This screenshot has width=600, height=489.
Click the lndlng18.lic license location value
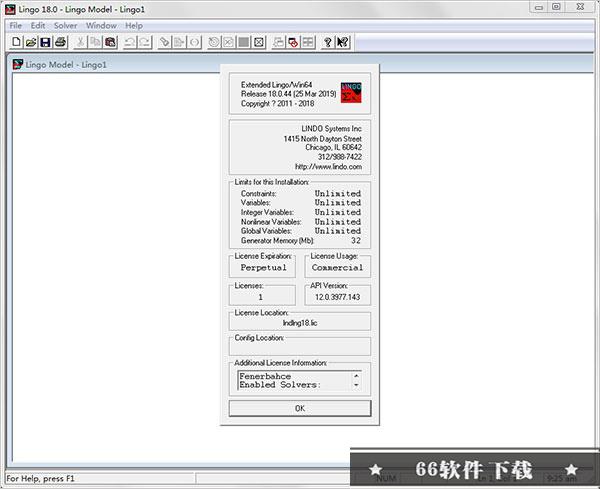pyautogui.click(x=300, y=323)
